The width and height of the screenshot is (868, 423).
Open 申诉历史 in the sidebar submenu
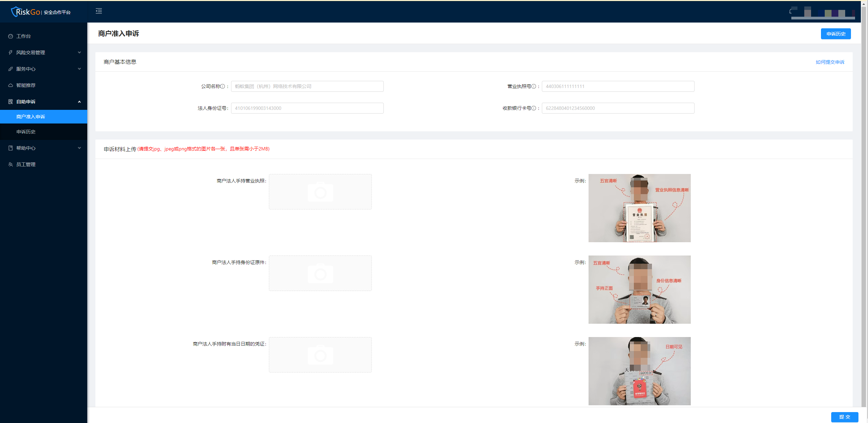coord(26,132)
